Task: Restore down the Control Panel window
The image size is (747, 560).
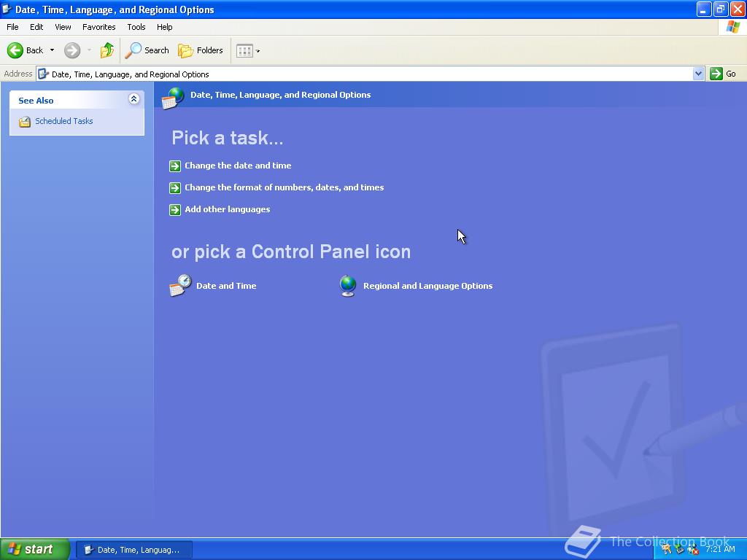Action: click(x=720, y=9)
